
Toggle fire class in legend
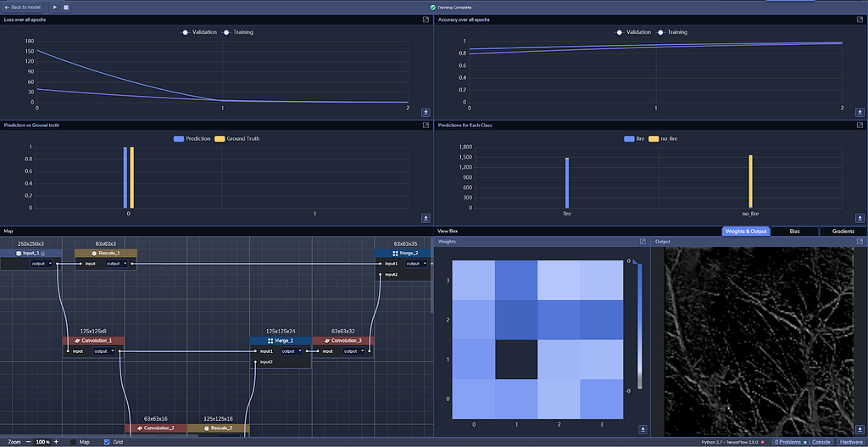click(634, 138)
